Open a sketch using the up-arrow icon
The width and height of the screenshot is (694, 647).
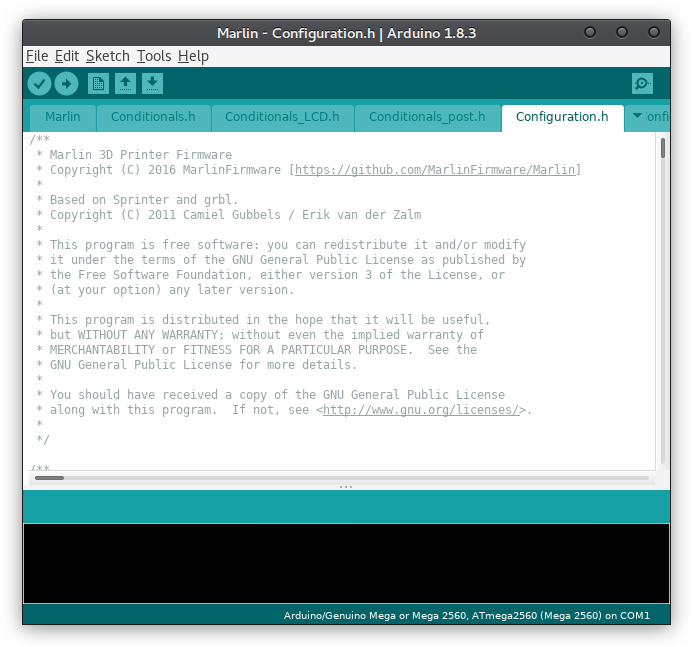pyautogui.click(x=125, y=84)
